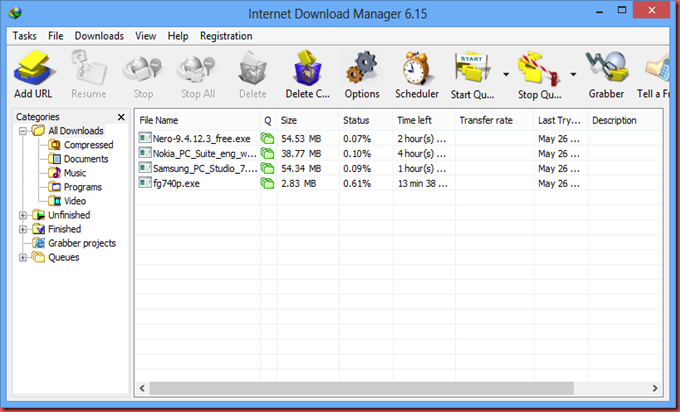
Task: Maximize the Internet Download Manager window
Action: [x=622, y=10]
